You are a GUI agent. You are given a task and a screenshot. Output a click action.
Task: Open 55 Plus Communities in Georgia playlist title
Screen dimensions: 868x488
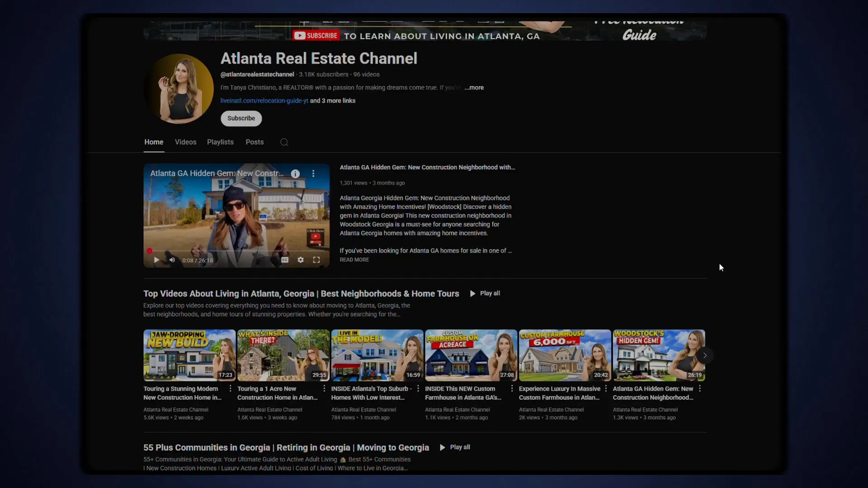pyautogui.click(x=286, y=448)
